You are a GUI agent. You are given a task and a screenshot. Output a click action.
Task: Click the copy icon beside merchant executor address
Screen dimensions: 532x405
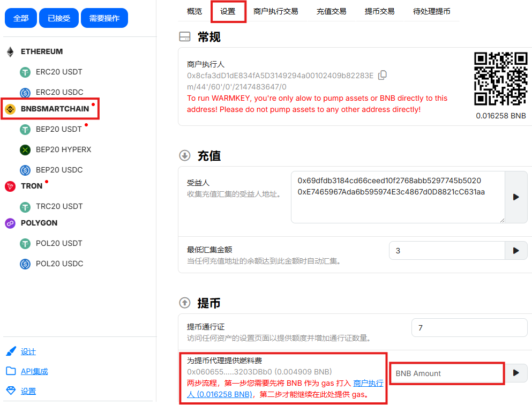[x=383, y=75]
